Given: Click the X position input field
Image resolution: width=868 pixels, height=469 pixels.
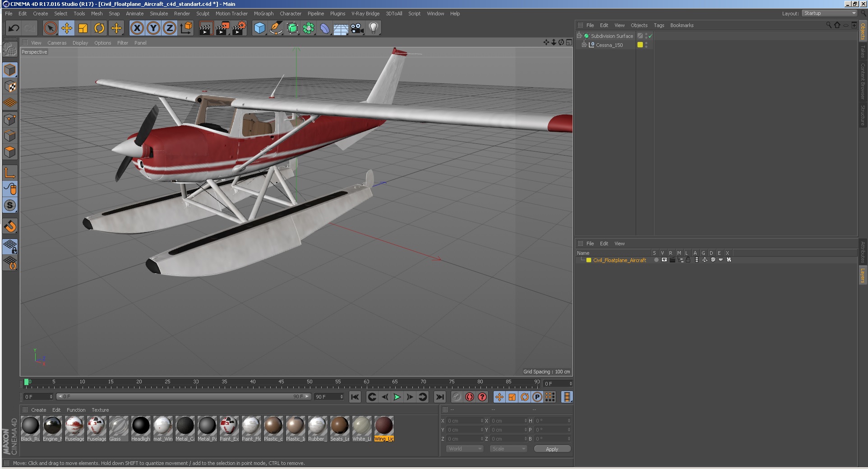Looking at the screenshot, I should point(465,421).
